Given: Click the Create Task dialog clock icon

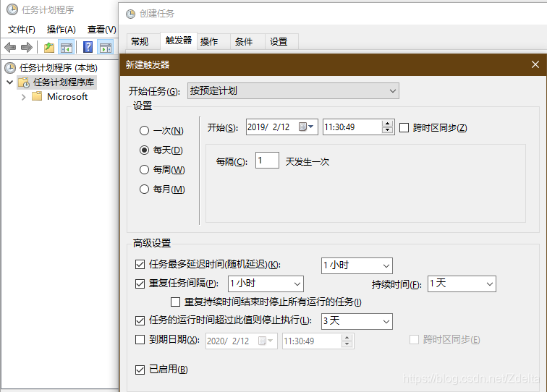Looking at the screenshot, I should tap(130, 14).
